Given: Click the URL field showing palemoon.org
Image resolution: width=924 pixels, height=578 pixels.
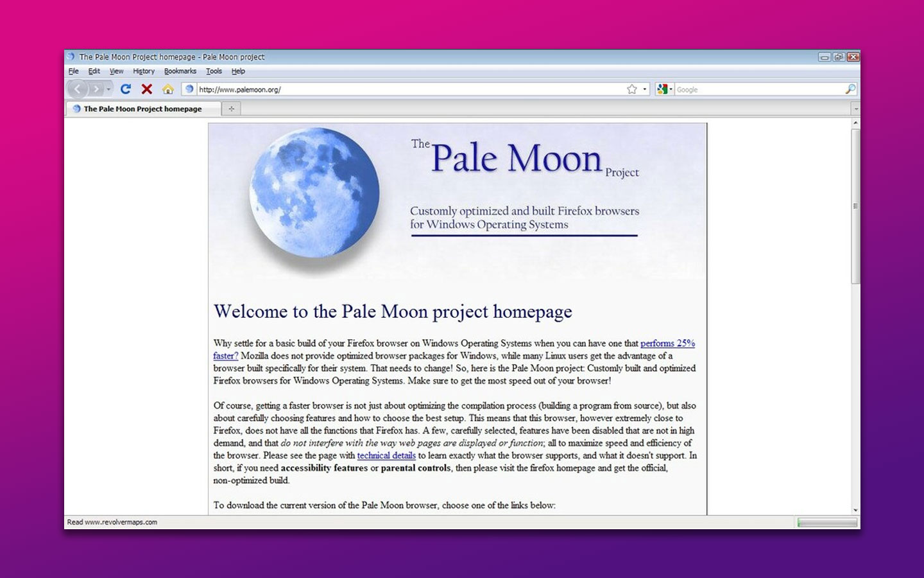Looking at the screenshot, I should tap(411, 89).
